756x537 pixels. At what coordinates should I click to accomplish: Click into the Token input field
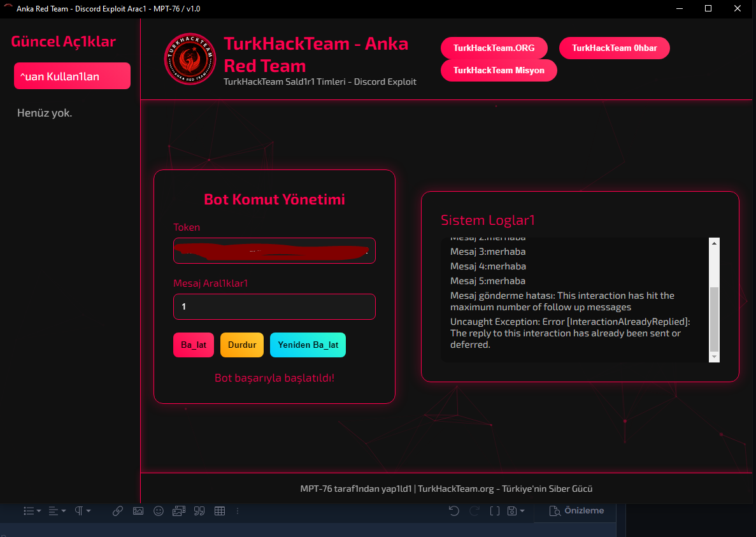coord(275,251)
